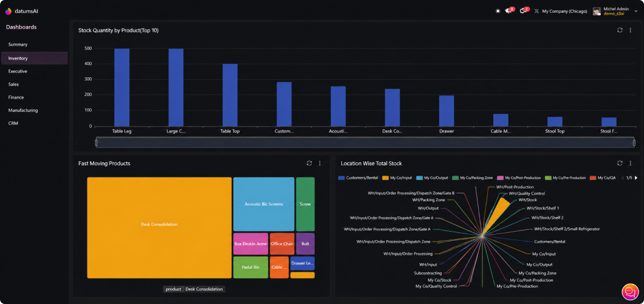This screenshot has height=304, width=644.
Task: Click right handle of the chart zoom slider
Action: click(634, 142)
